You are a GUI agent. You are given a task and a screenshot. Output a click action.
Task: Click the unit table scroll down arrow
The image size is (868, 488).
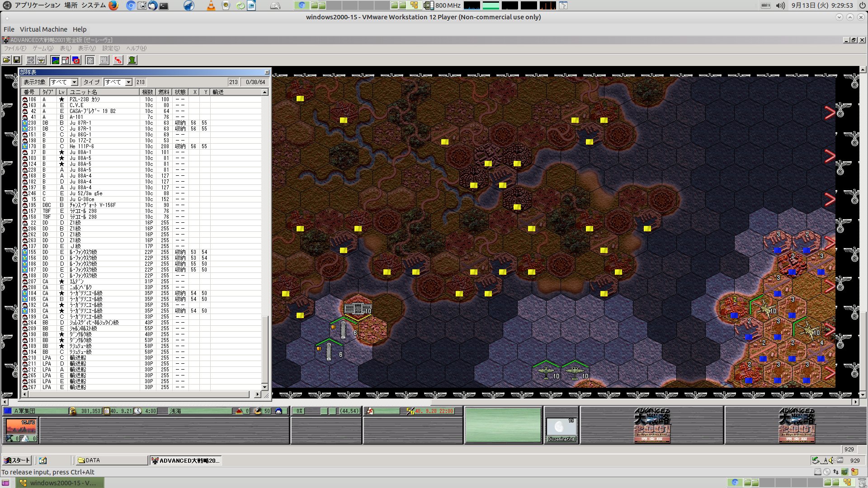tap(265, 387)
